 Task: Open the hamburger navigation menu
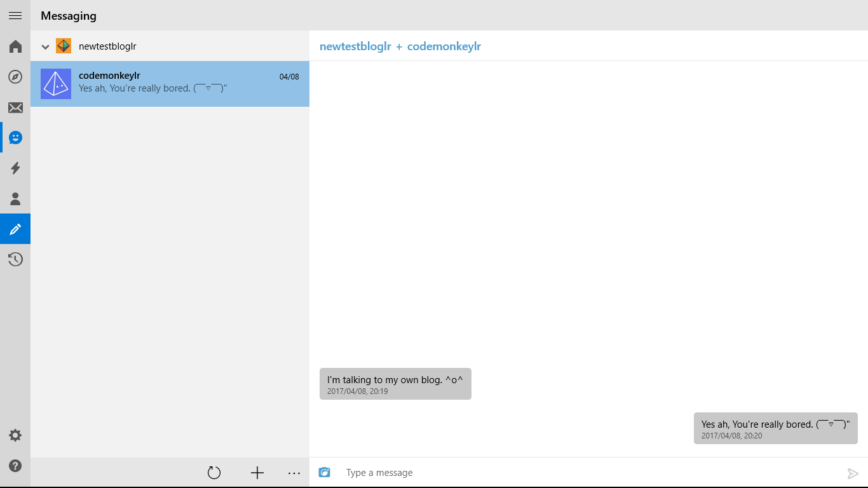click(15, 15)
